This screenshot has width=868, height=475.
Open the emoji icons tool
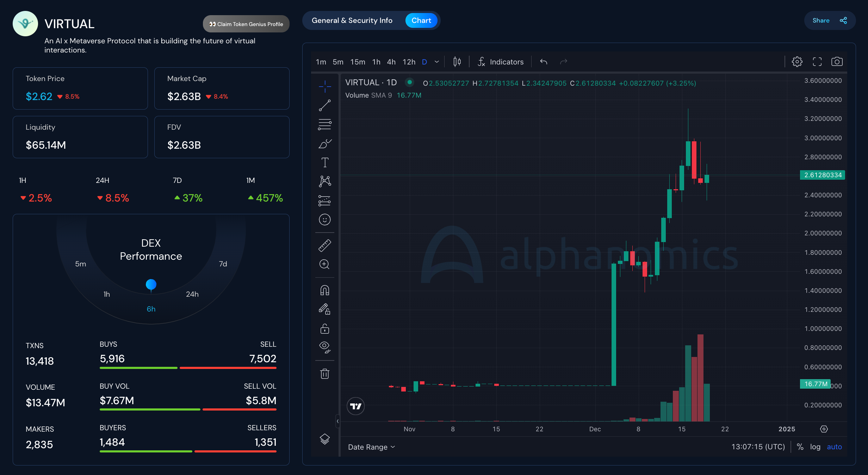324,220
